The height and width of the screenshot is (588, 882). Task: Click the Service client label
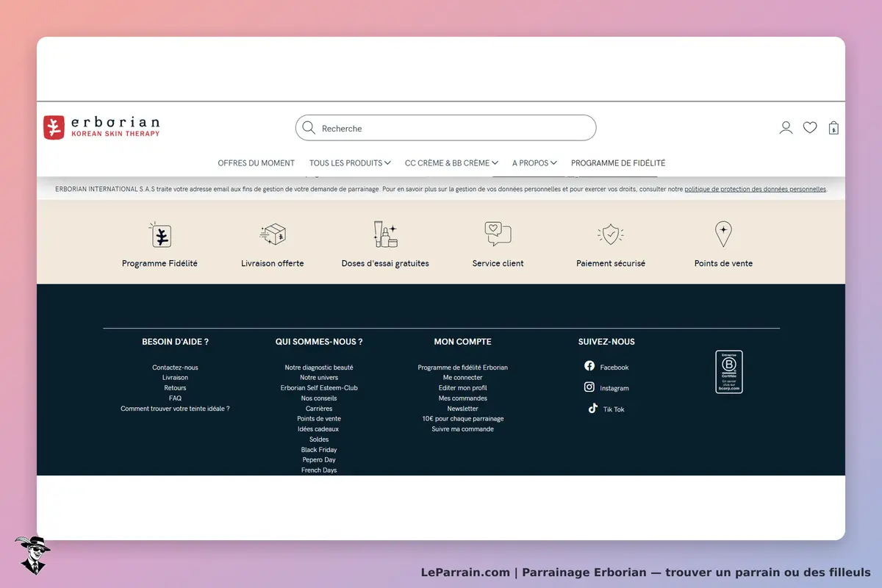(498, 263)
